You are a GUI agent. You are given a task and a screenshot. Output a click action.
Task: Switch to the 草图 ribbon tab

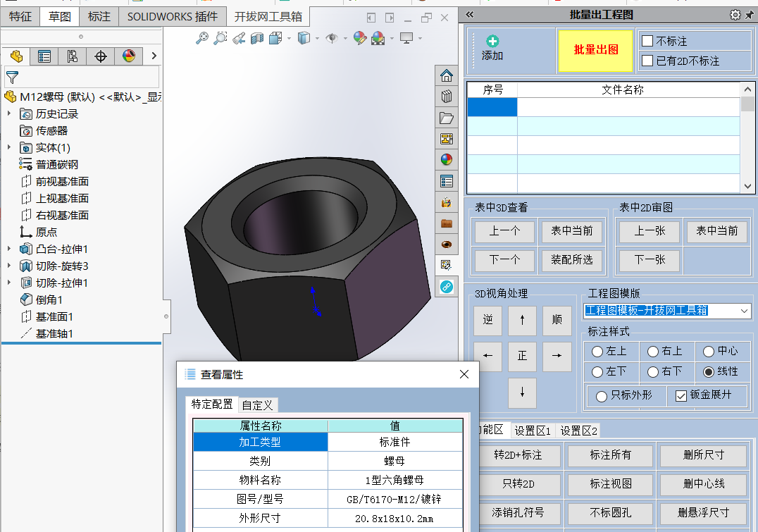59,16
